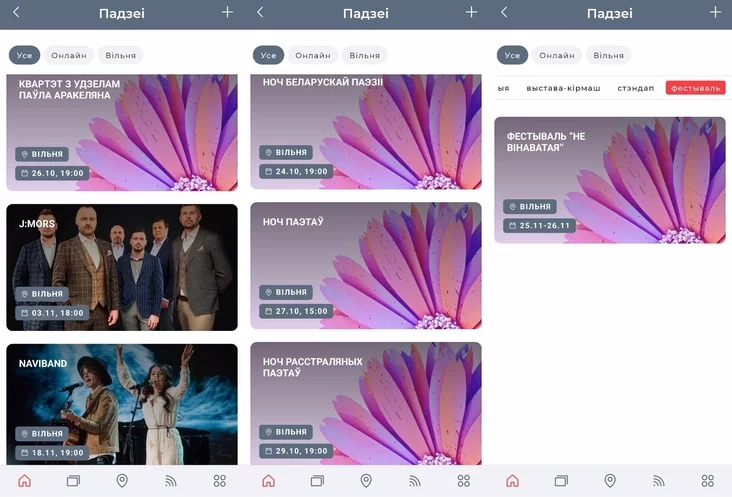Open feed signal icon in left phone's bar

click(171, 481)
